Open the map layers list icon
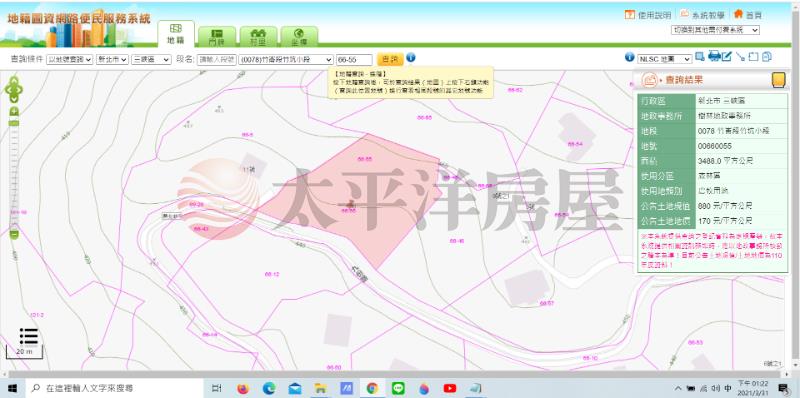The image size is (800, 398). click(x=29, y=336)
